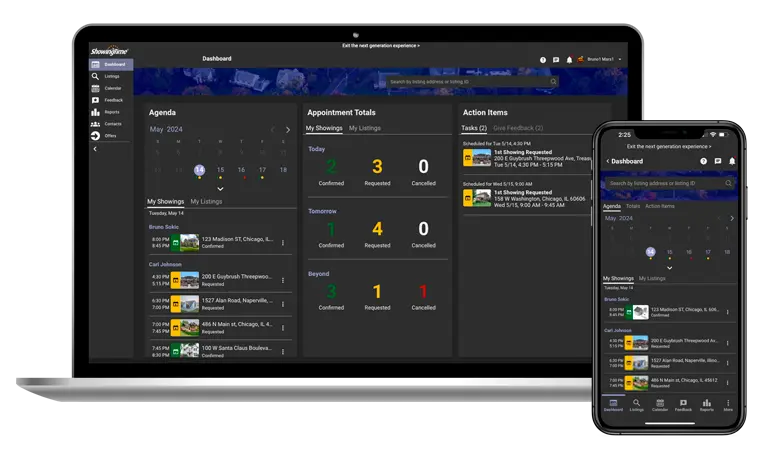Viewport: 776px width, 463px height.
Task: Click the laptop listing address search field
Action: (x=470, y=81)
